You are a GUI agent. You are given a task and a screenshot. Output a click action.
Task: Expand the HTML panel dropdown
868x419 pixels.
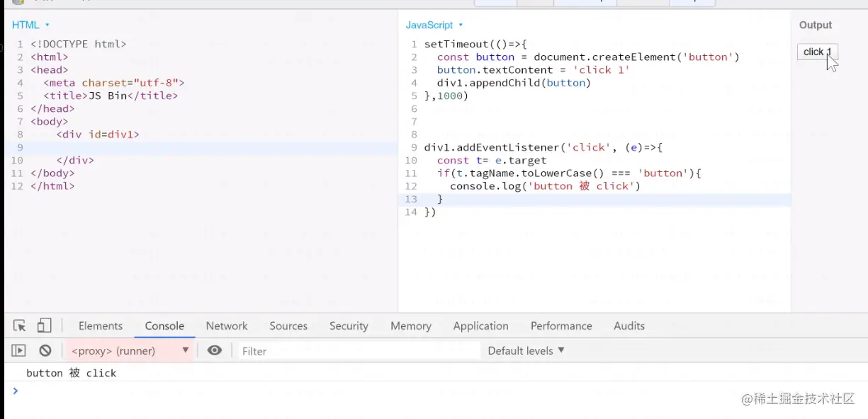point(30,25)
